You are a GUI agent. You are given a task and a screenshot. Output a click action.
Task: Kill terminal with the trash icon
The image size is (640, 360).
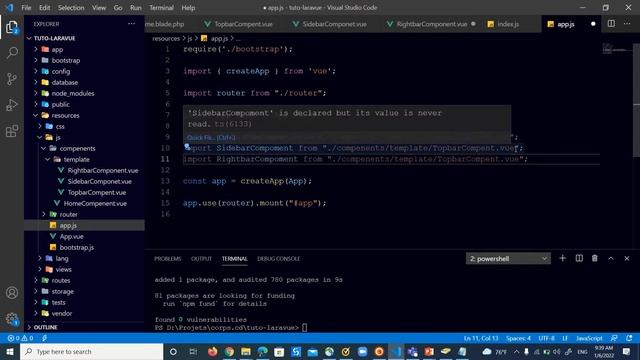[595, 258]
